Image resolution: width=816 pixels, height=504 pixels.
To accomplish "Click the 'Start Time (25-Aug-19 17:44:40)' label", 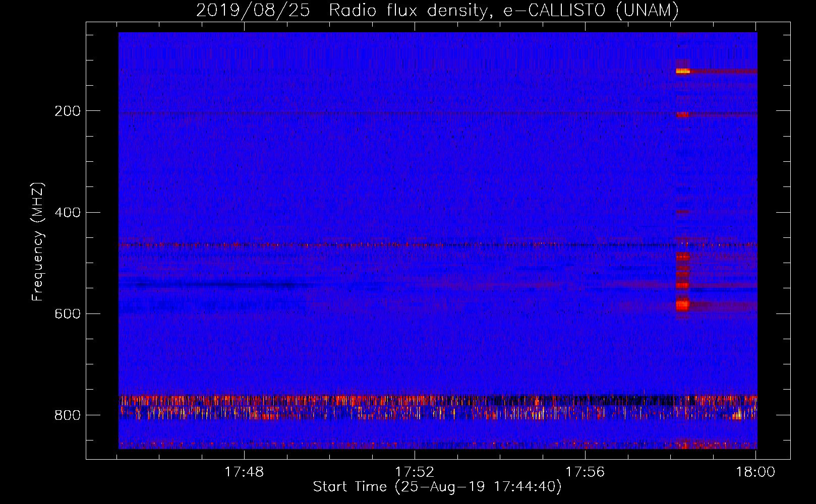I will pyautogui.click(x=437, y=487).
